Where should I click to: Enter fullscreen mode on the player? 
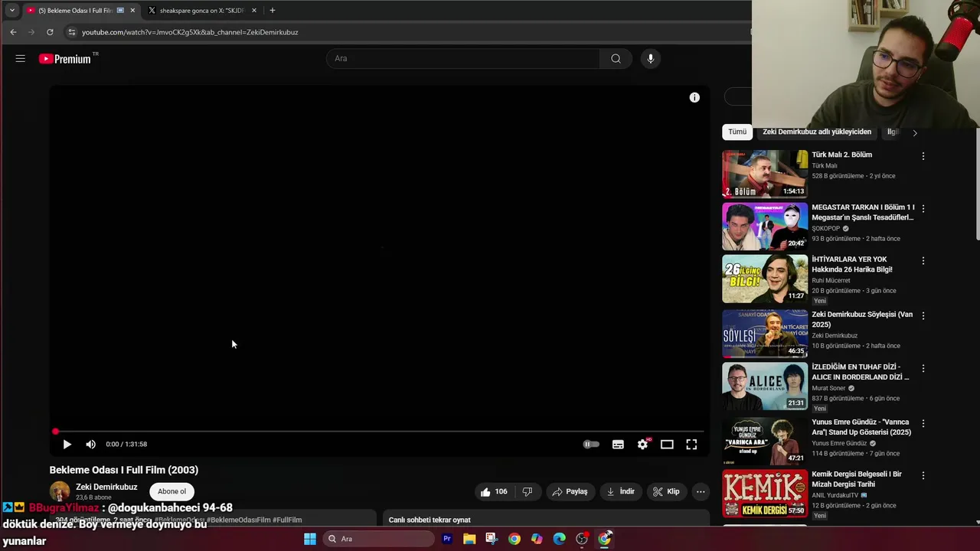point(691,445)
